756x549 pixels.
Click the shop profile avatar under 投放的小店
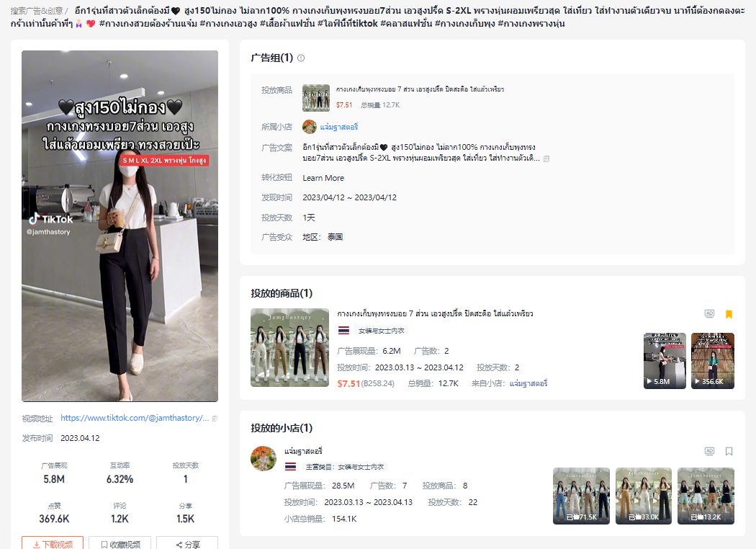pyautogui.click(x=264, y=458)
